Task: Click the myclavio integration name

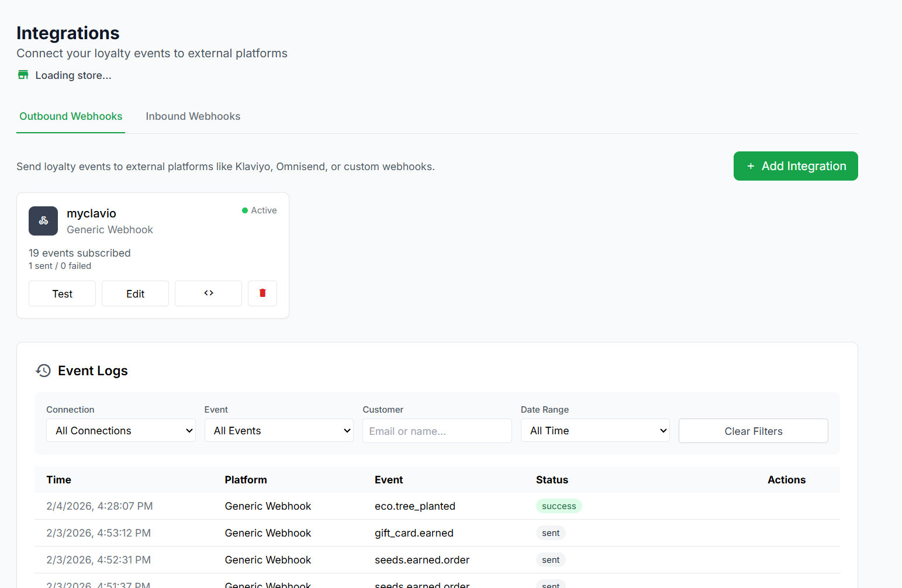Action: [91, 213]
